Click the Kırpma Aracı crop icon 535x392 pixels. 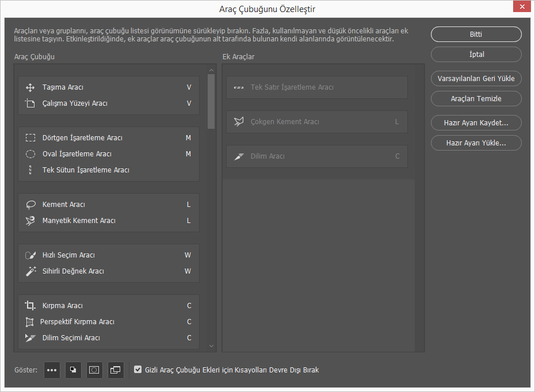tap(30, 306)
